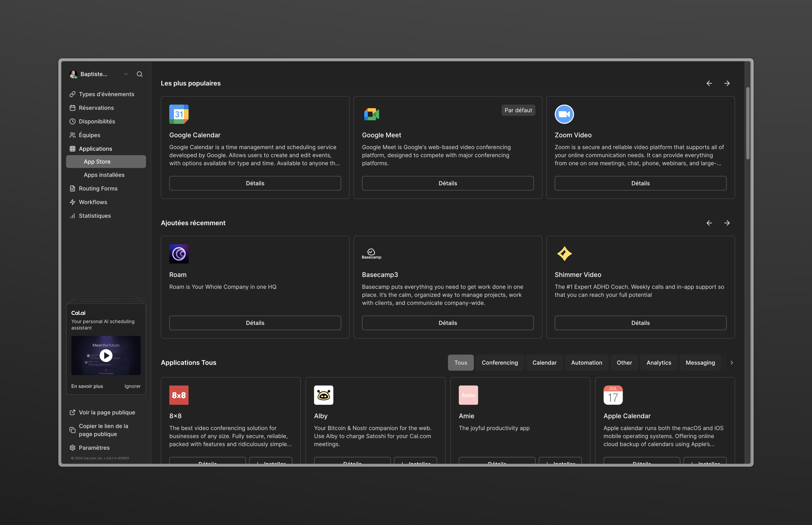This screenshot has width=812, height=525.
Task: Click the Alby bee icon
Action: (x=323, y=395)
